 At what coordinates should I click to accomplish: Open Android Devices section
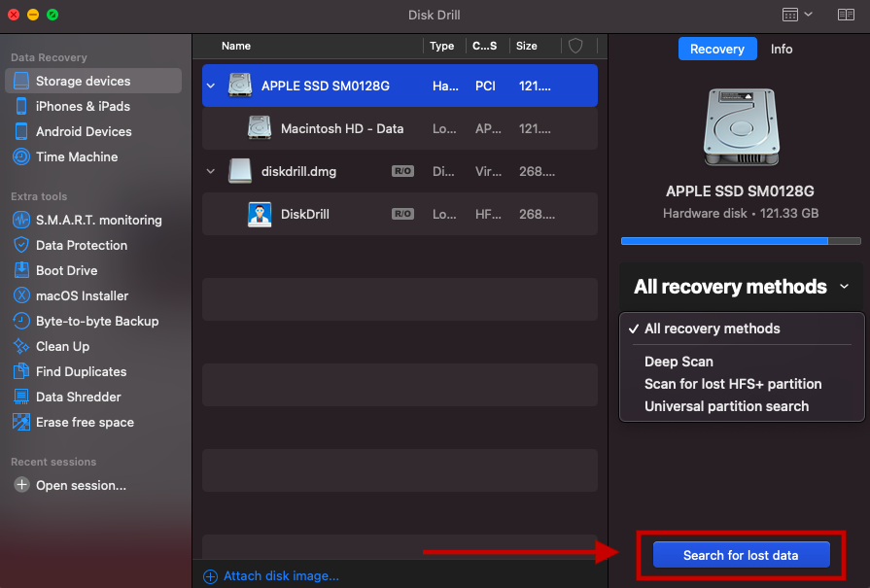(x=84, y=131)
